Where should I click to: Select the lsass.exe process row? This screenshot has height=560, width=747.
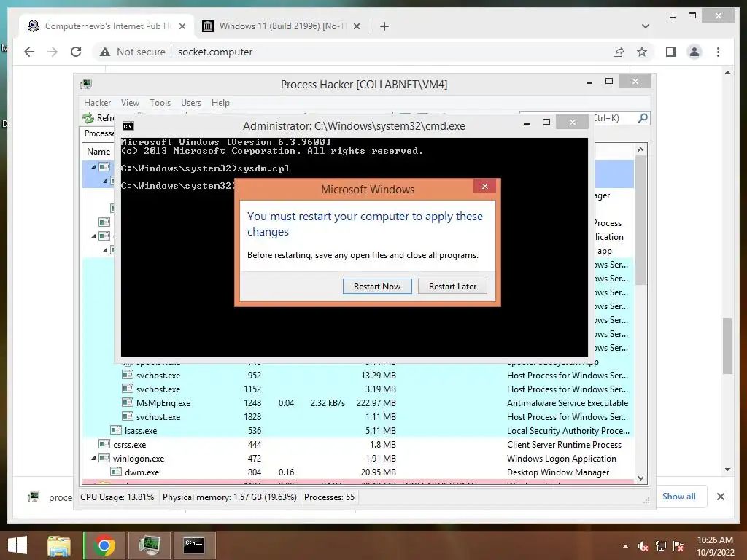coord(357,430)
